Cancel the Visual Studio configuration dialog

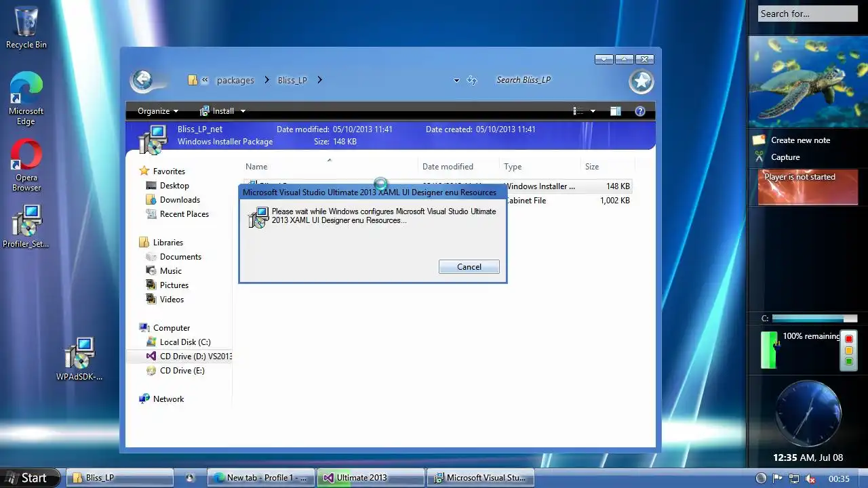tap(469, 267)
